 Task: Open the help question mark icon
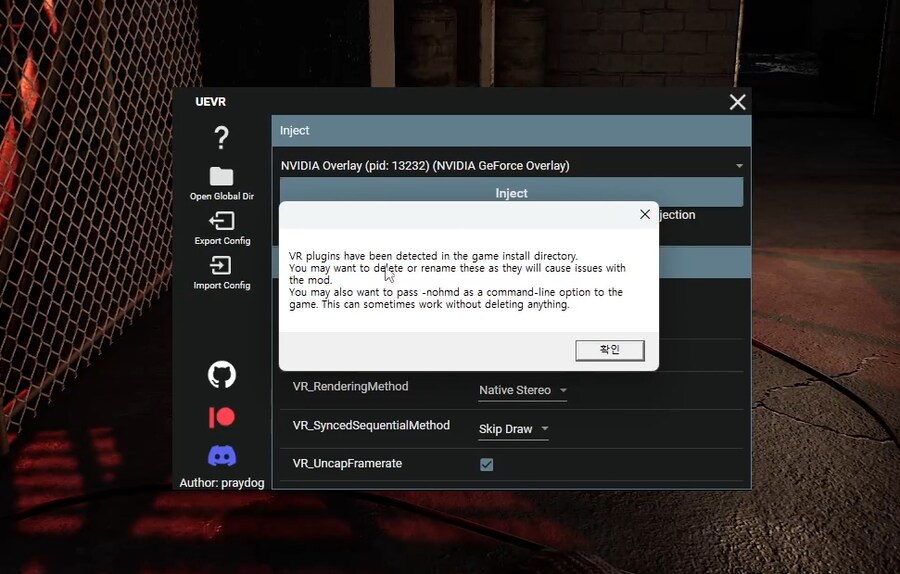coord(222,138)
